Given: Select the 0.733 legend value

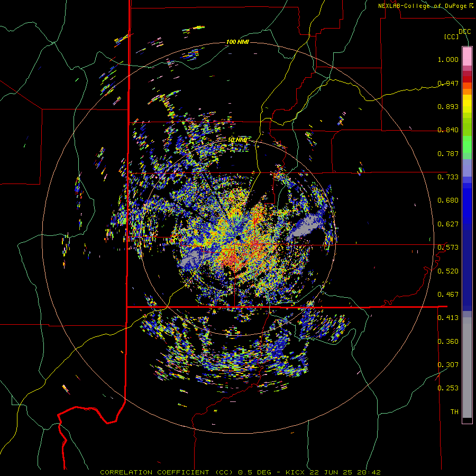Looking at the screenshot, I should pyautogui.click(x=448, y=177).
